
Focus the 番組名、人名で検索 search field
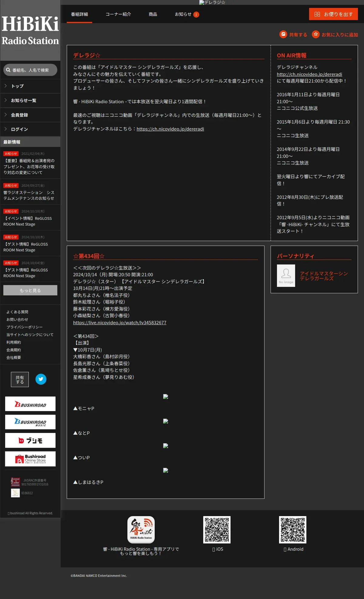pyautogui.click(x=30, y=70)
